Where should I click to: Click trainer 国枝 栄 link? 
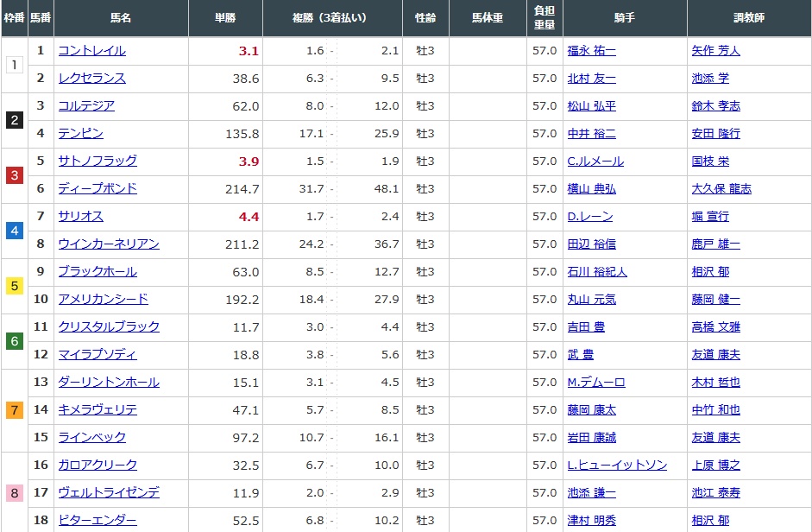[x=710, y=161]
